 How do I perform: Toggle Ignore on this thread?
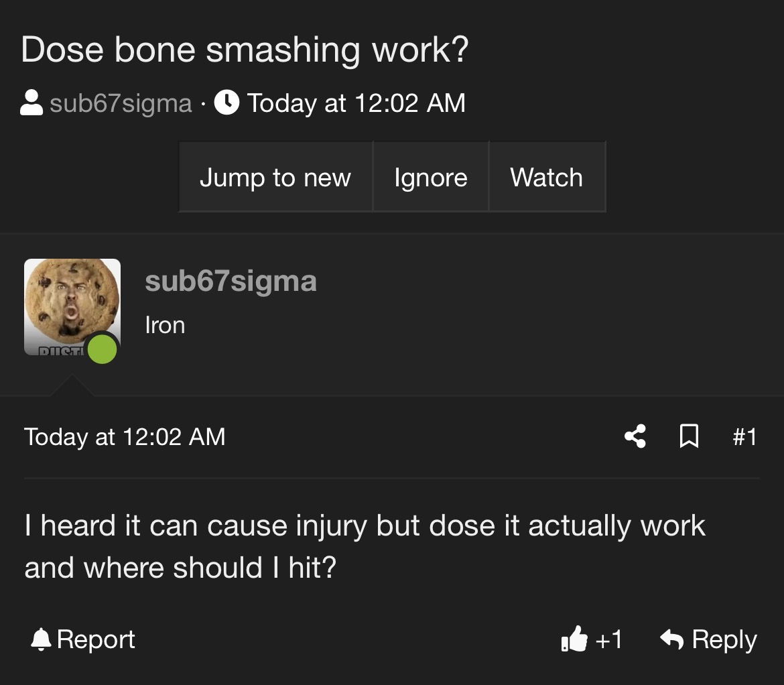click(x=430, y=177)
